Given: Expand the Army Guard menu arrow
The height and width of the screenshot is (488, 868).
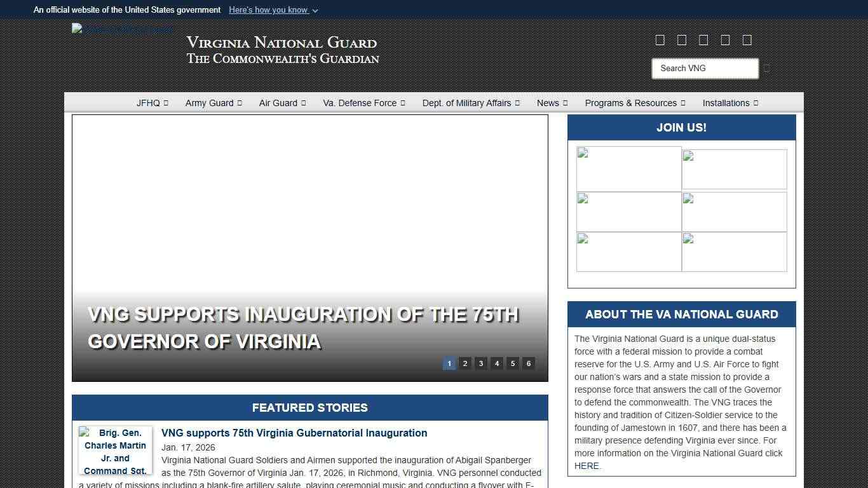Looking at the screenshot, I should 240,103.
